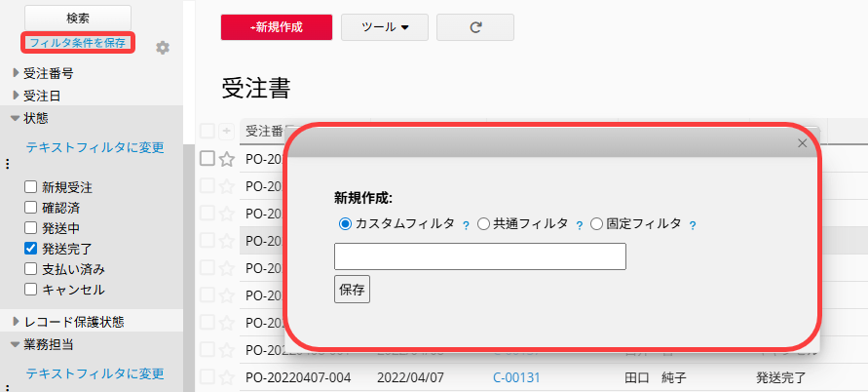Click the フィルタ条件を保存 link
868x392 pixels.
point(77,43)
